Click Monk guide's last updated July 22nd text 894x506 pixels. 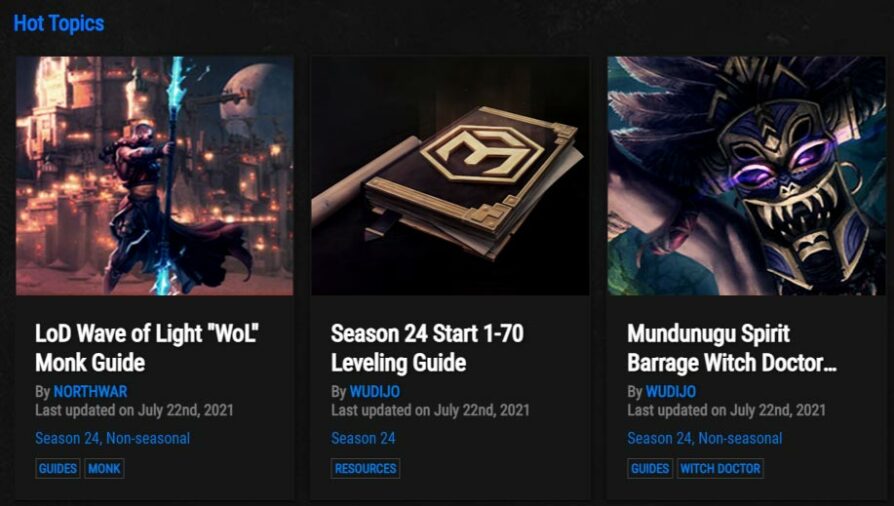(134, 410)
